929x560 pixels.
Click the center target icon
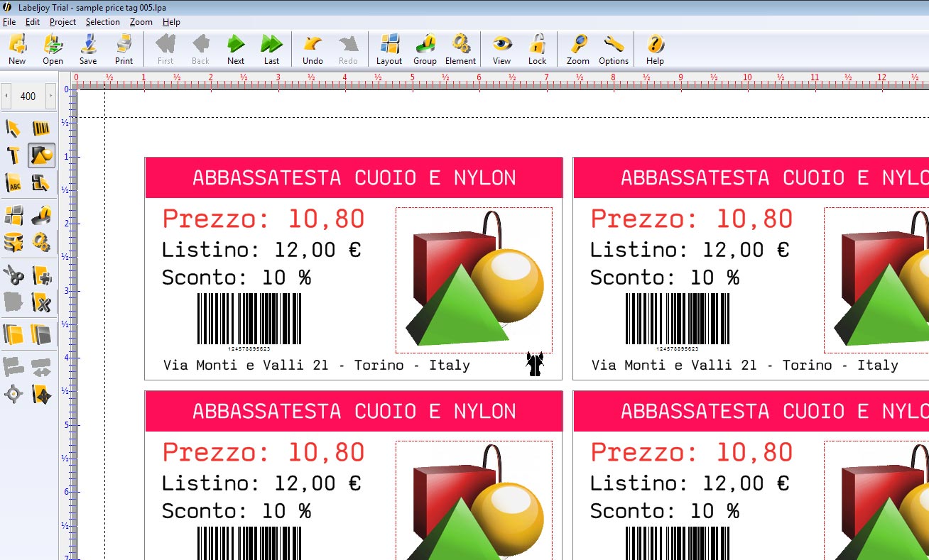pyautogui.click(x=13, y=394)
